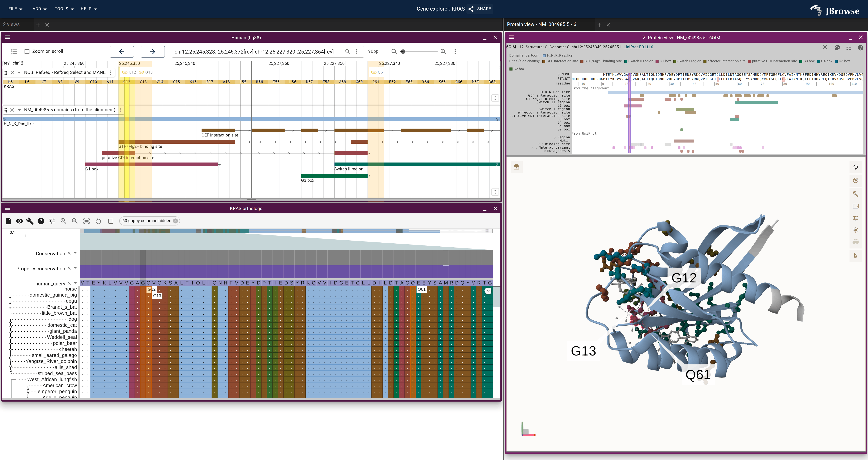Image resolution: width=868 pixels, height=460 pixels.
Task: Remove the Conservation track with its X
Action: [x=69, y=253]
